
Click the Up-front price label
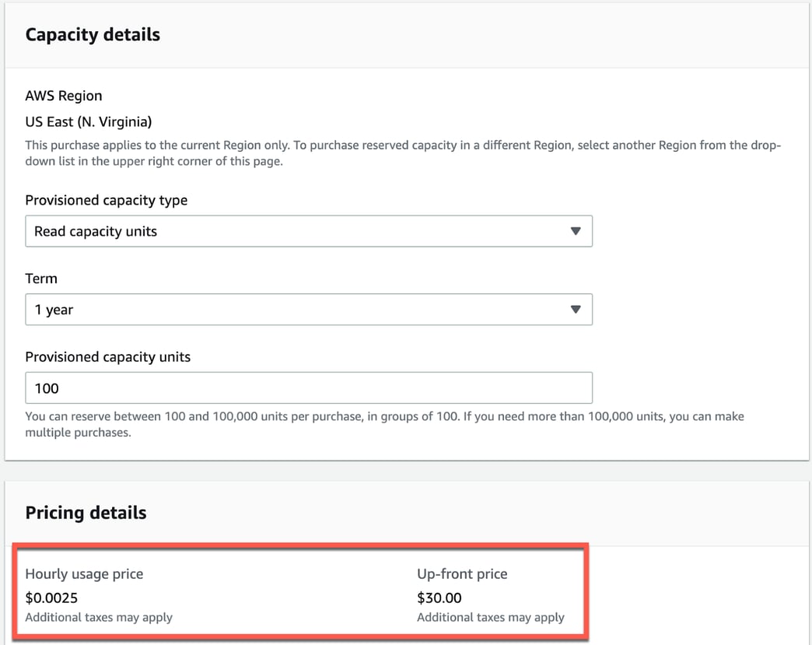[x=462, y=574]
